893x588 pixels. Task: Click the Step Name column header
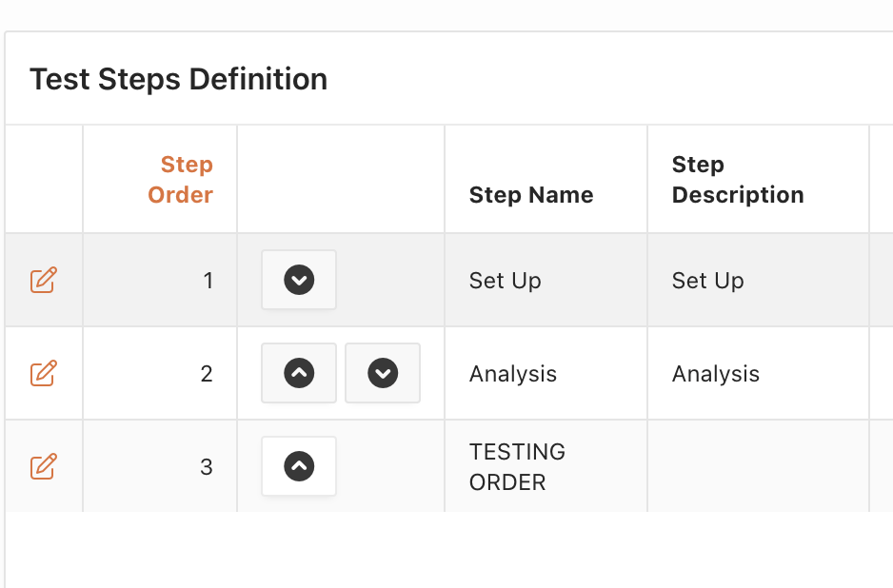click(x=530, y=195)
